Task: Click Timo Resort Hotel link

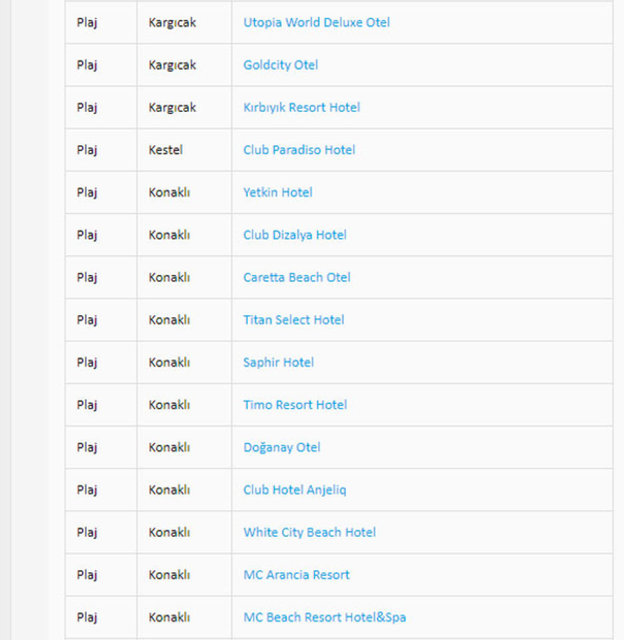Action: [x=295, y=405]
